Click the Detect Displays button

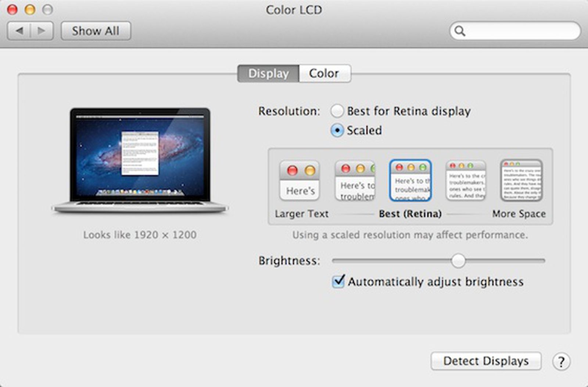pos(486,361)
